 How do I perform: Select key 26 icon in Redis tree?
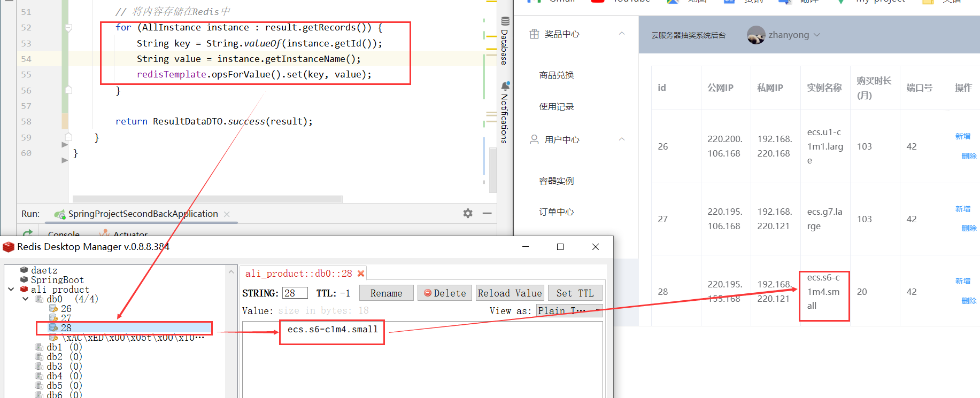53,308
